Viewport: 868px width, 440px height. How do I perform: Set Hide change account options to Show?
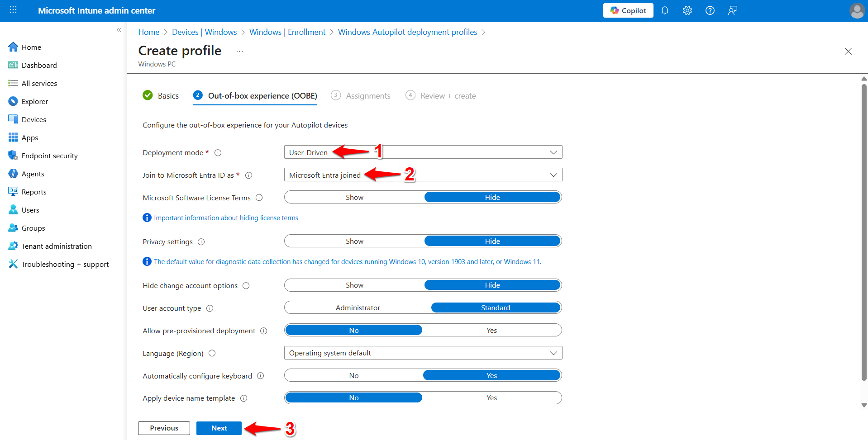point(354,285)
